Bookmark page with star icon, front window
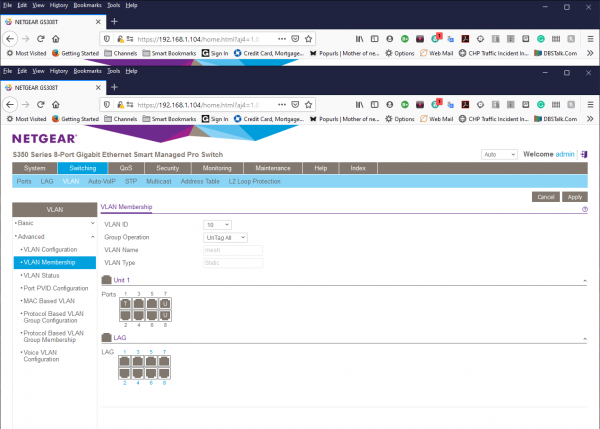This screenshot has width=600, height=429. tap(308, 104)
